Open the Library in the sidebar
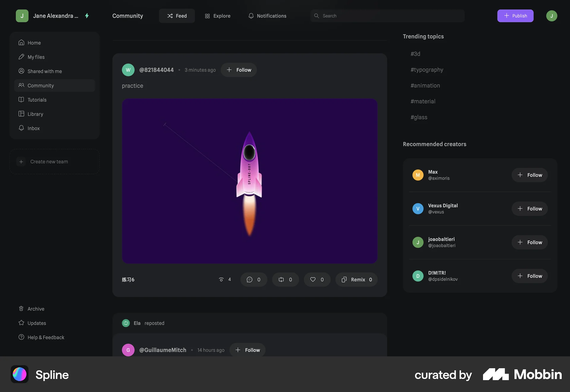570x392 pixels. point(35,114)
